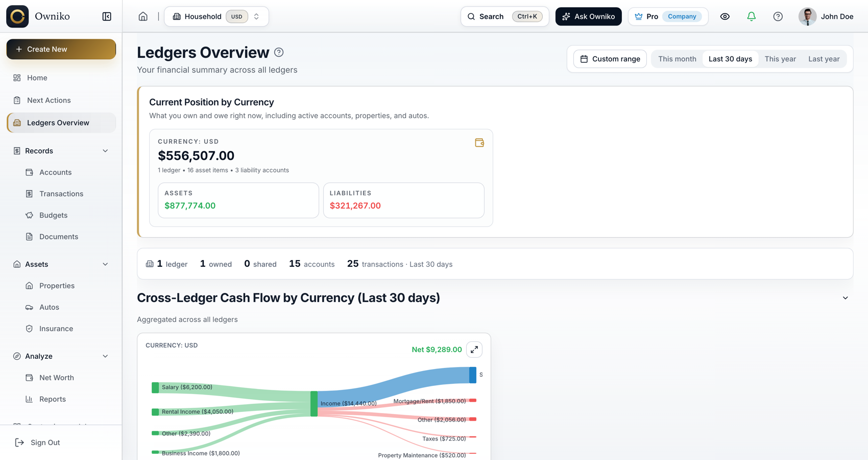Viewport: 868px width, 460px height.
Task: Click the blue savings node in chart
Action: [473, 375]
